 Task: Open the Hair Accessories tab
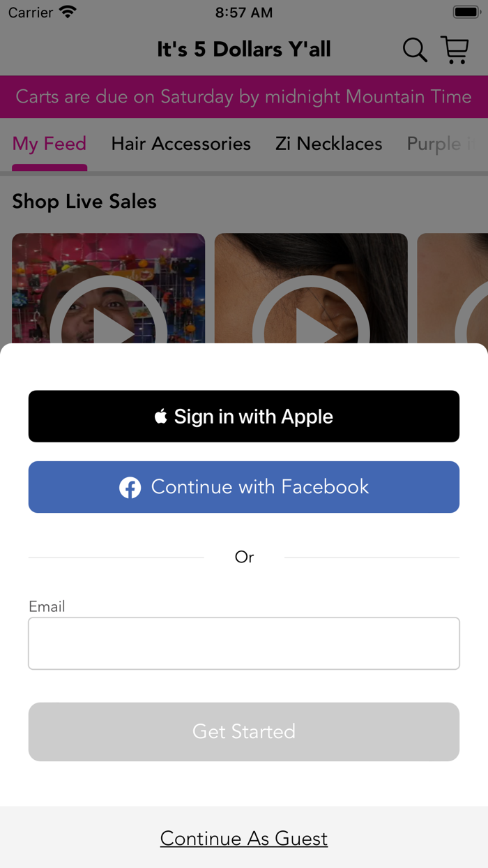(181, 144)
